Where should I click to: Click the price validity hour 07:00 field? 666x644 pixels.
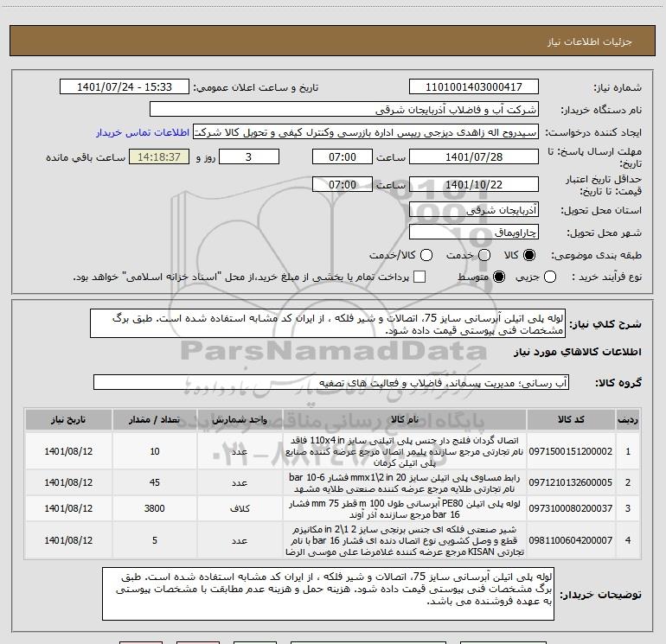coord(343,184)
